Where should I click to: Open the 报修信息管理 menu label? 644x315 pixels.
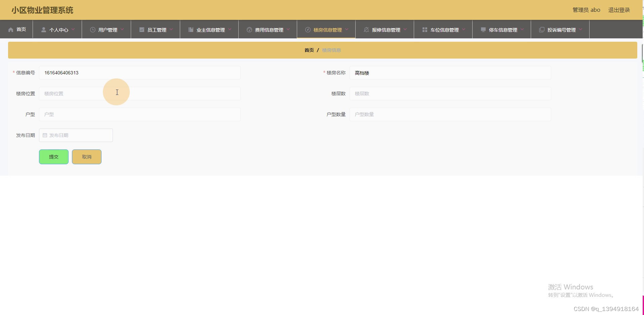386,30
